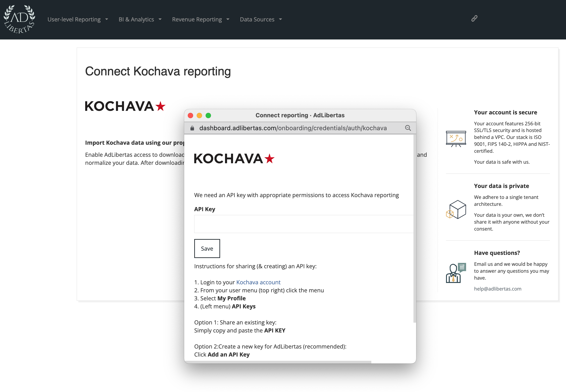Open the User-level Reporting dropdown menu
The height and width of the screenshot is (392, 566).
pyautogui.click(x=78, y=19)
